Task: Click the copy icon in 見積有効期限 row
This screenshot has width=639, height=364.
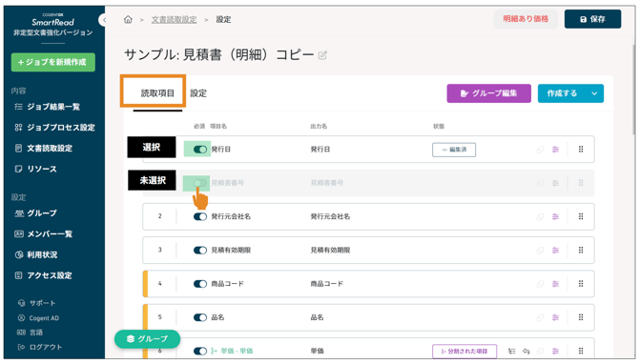Action: [x=540, y=250]
